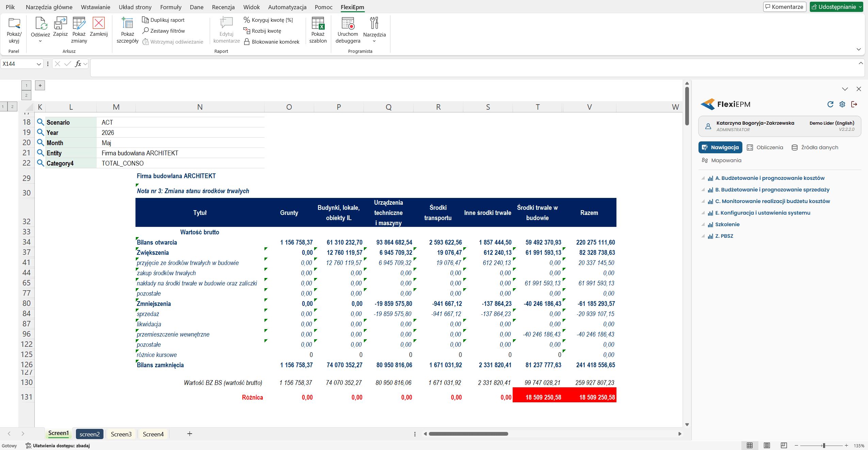Select the Screen3 sheet tab
Screen dimensions: 868x450
(121, 434)
